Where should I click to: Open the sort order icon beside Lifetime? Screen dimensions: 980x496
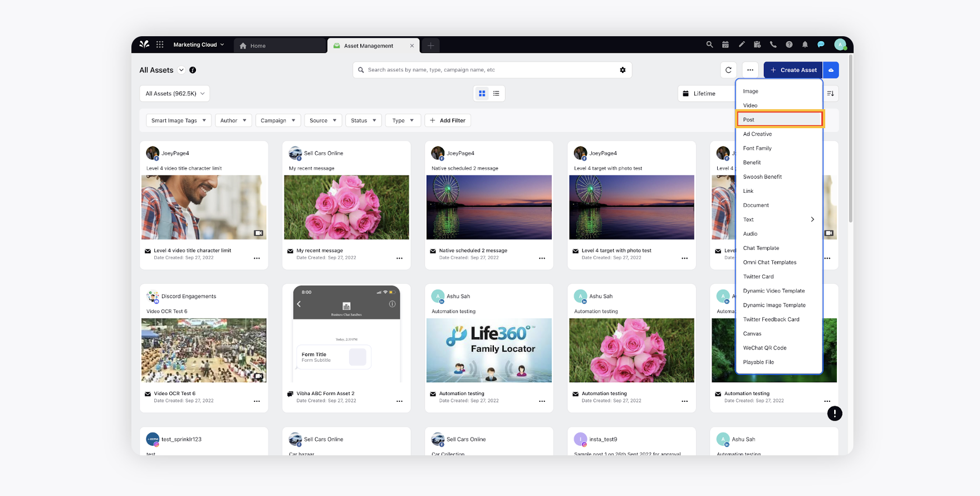(x=830, y=94)
